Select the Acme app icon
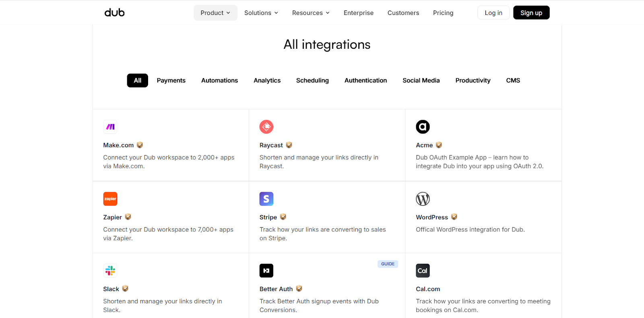This screenshot has width=644, height=318. (x=423, y=127)
